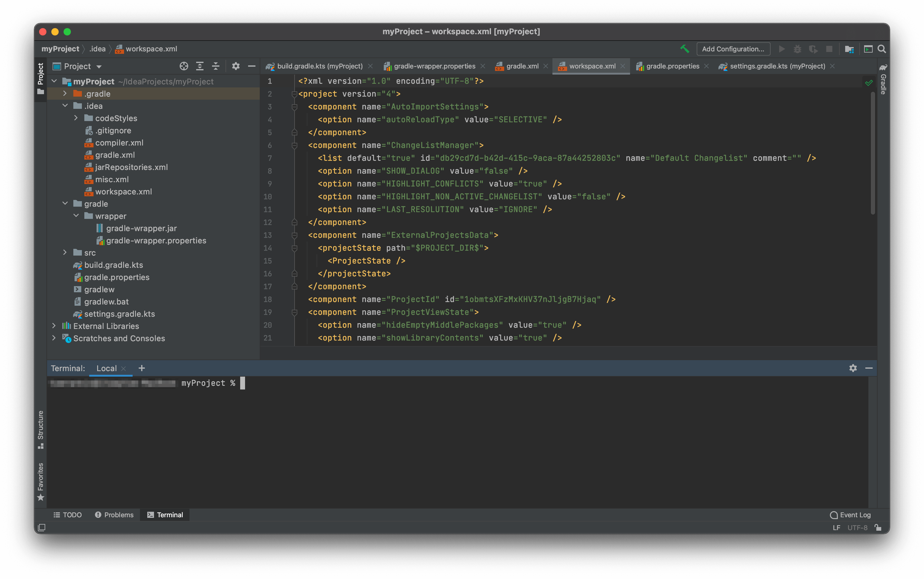Click Add Configuration button
This screenshot has height=579, width=924.
[733, 49]
